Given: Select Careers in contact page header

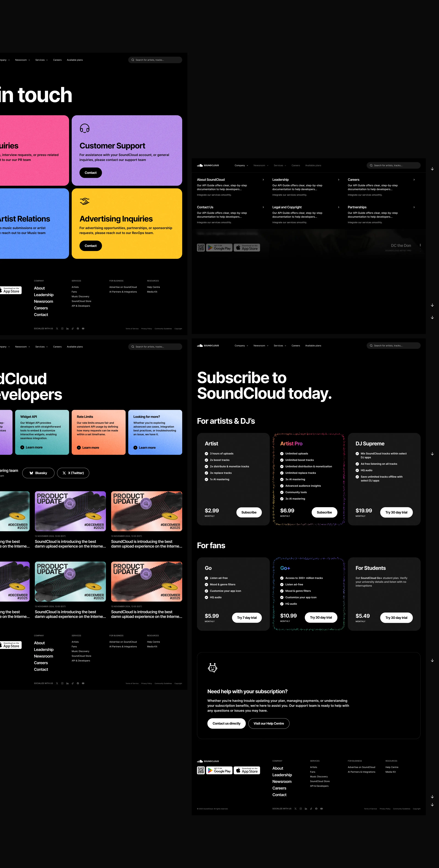Looking at the screenshot, I should coord(57,60).
